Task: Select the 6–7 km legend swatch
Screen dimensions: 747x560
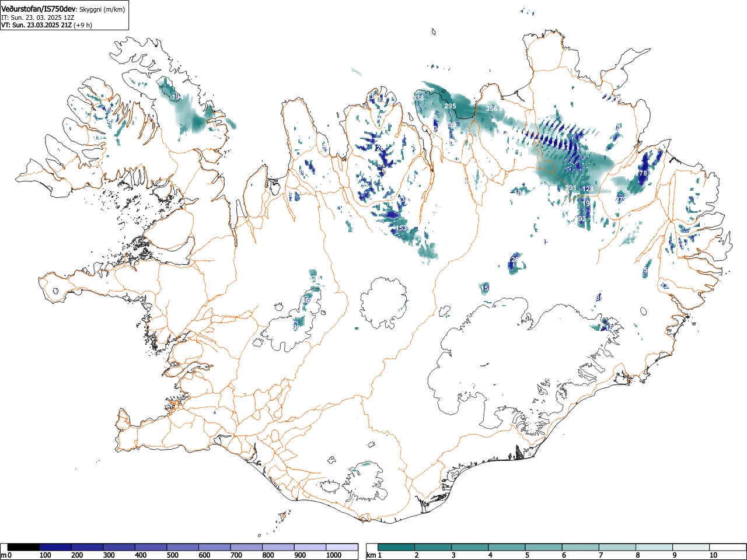Action: 582,547
